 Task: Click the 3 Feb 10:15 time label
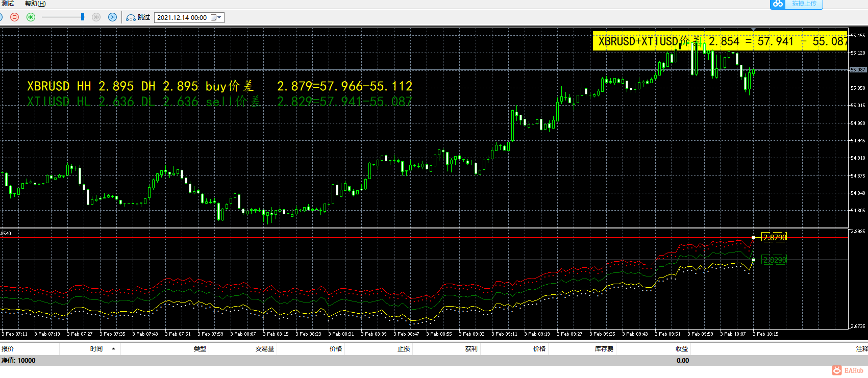(x=765, y=334)
